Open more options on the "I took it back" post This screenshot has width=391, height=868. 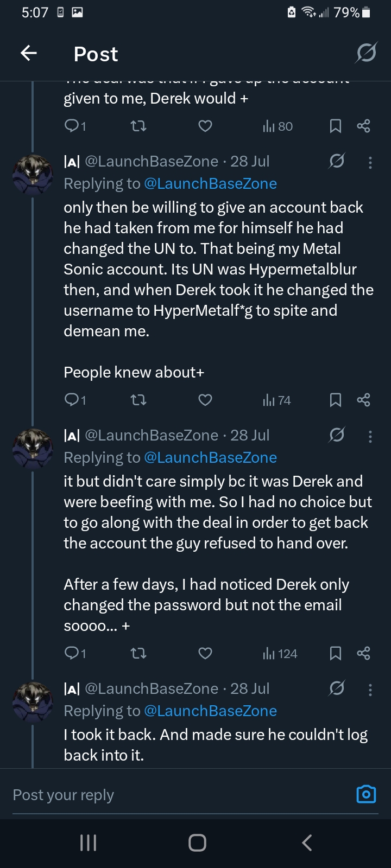click(370, 690)
